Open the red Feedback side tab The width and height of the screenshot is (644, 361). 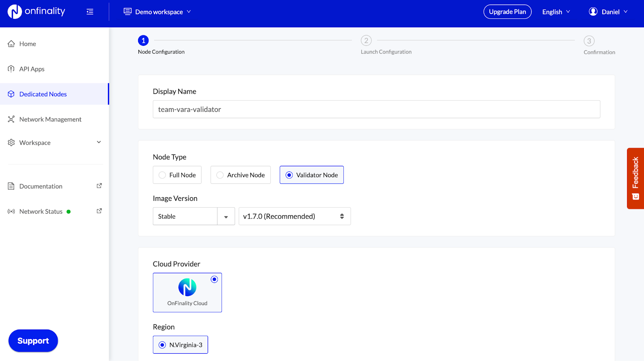point(635,178)
